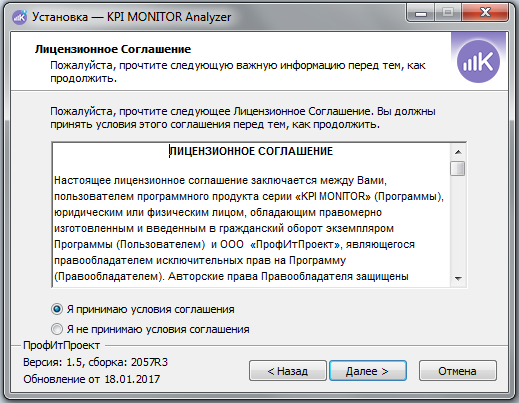Click inside the license agreement text box
Image resolution: width=519 pixels, height=403 pixels.
tap(251, 215)
